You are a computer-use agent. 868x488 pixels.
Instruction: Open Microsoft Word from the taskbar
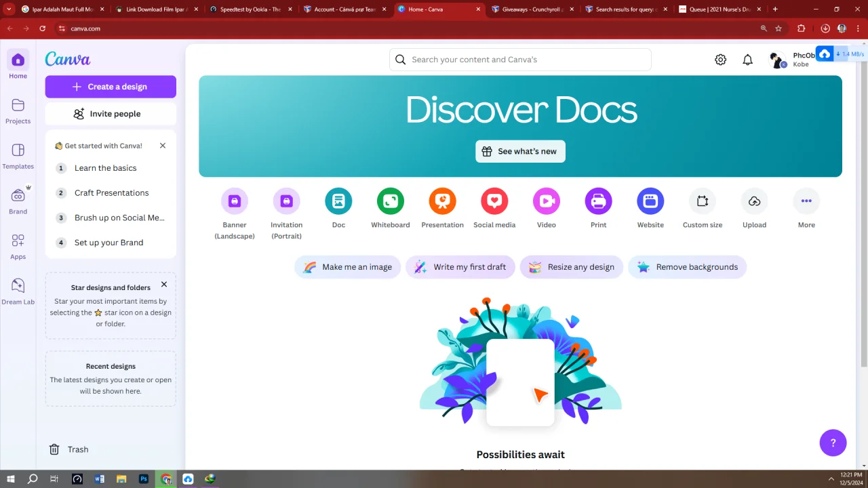pyautogui.click(x=100, y=479)
